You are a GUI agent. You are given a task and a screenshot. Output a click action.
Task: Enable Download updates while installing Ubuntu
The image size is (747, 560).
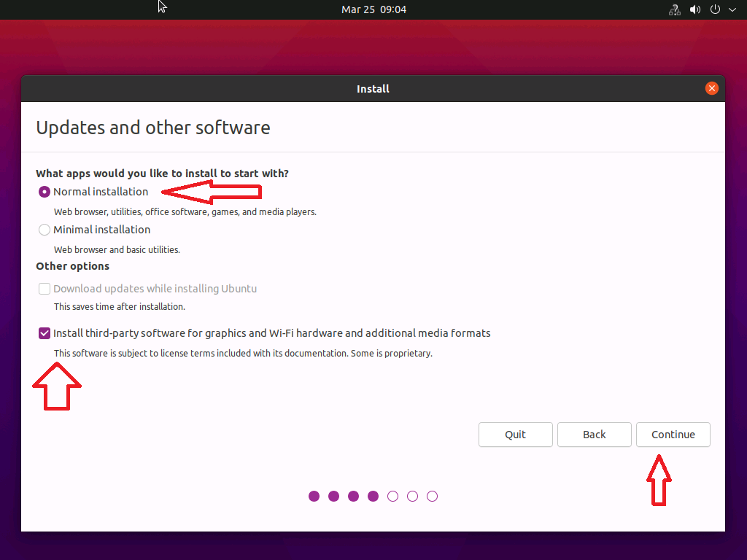[44, 289]
